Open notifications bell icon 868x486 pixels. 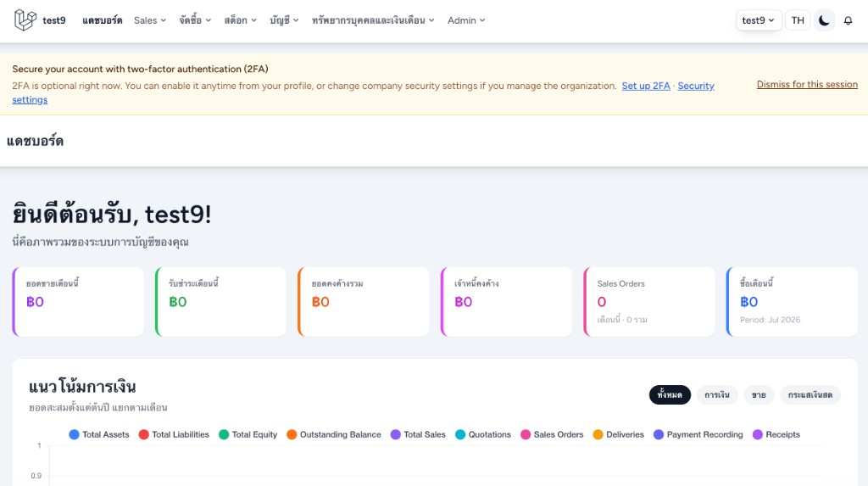[x=848, y=20]
